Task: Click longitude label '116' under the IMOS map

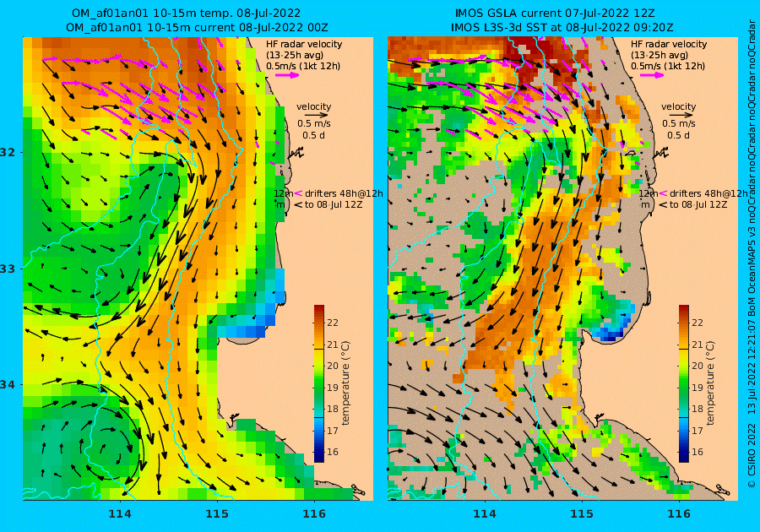Action: pyautogui.click(x=679, y=514)
